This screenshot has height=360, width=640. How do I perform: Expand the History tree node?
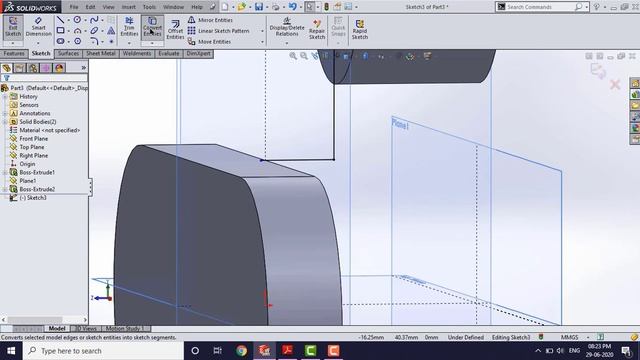point(5,97)
